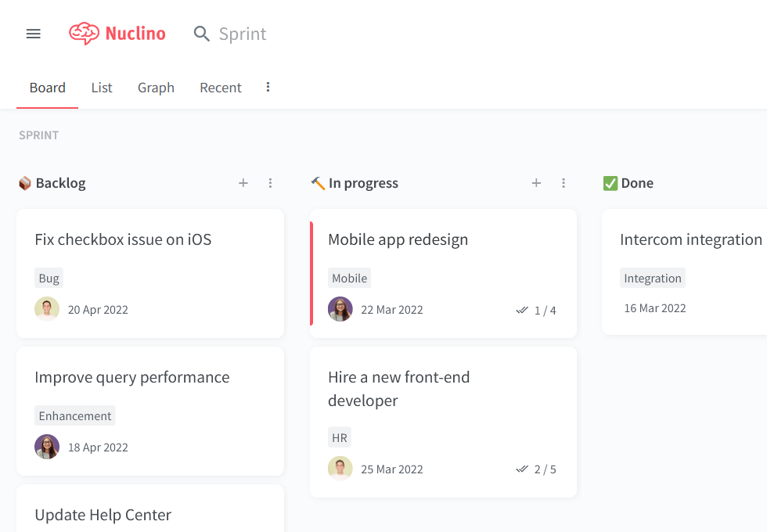Switch to the Graph tab

155,87
